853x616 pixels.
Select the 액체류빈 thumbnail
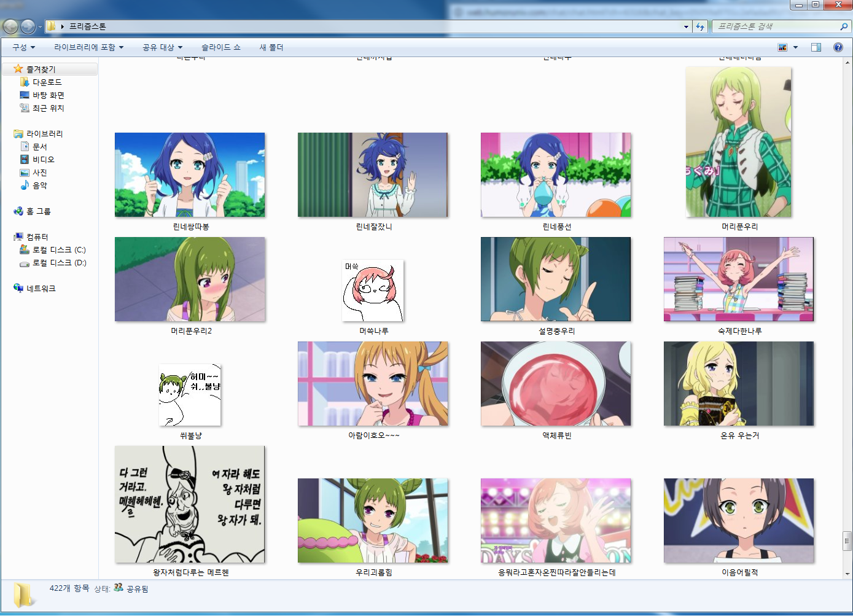[x=556, y=383]
